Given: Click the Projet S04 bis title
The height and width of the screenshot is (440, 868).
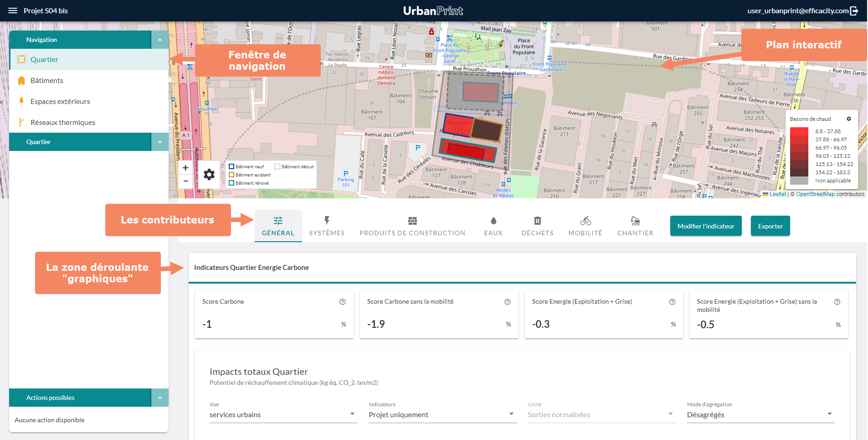Looking at the screenshot, I should tap(46, 10).
